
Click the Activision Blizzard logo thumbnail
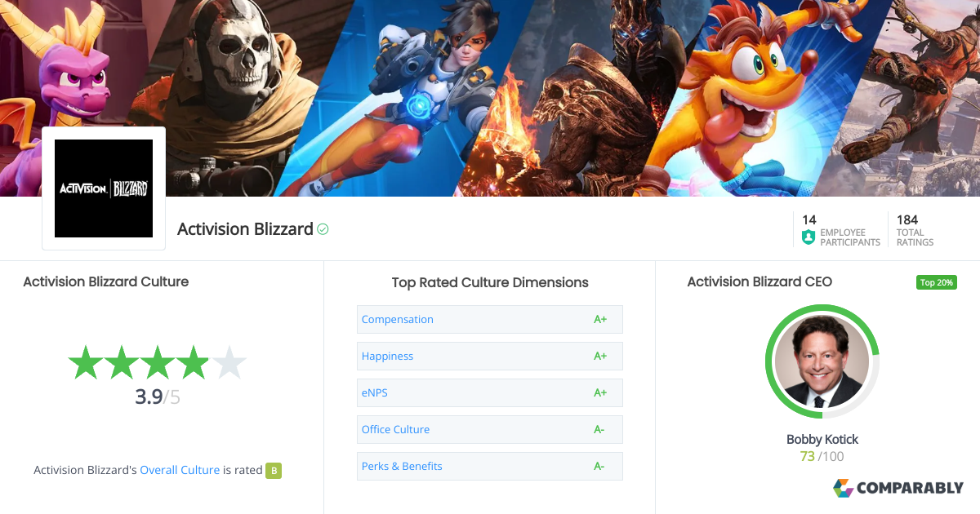coord(104,188)
